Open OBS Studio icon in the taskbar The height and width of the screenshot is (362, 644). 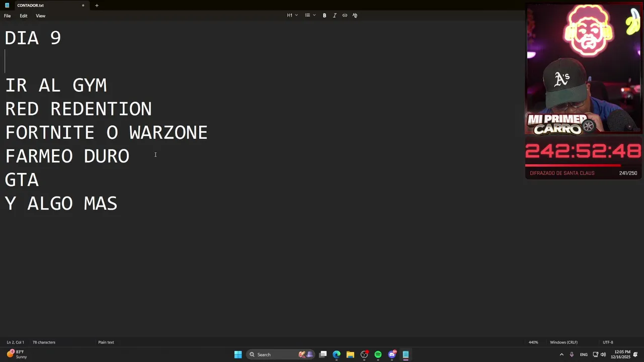point(364,354)
